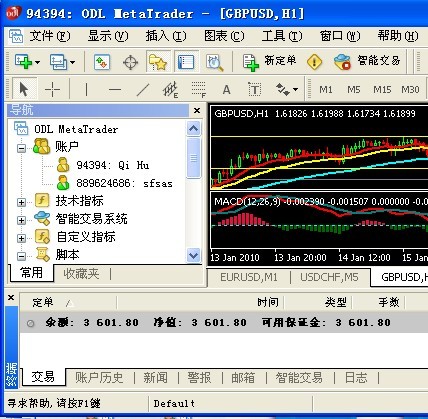The width and height of the screenshot is (428, 419).
Task: Switch to EURUSD,M1 chart tab
Action: [x=249, y=277]
